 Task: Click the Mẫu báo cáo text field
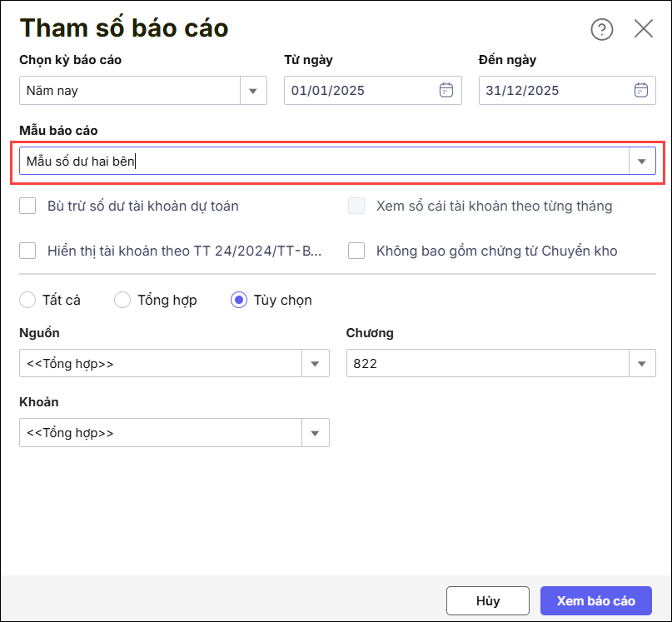tap(321, 162)
